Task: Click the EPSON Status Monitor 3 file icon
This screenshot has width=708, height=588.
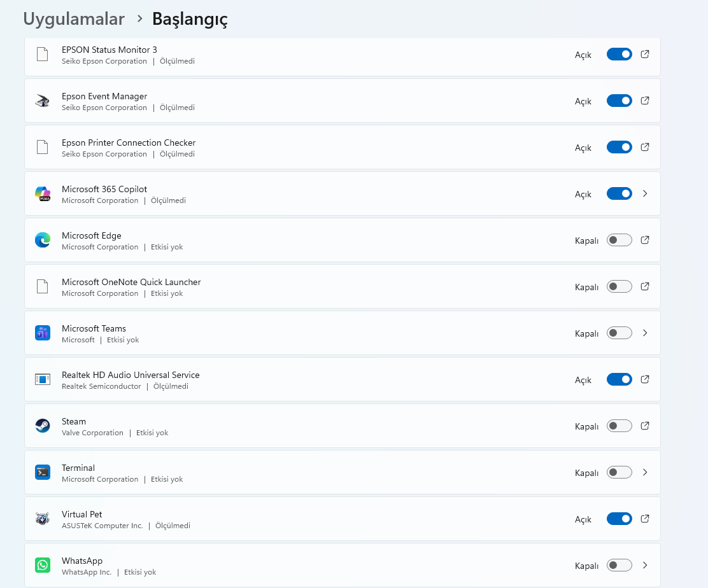Action: pyautogui.click(x=43, y=54)
